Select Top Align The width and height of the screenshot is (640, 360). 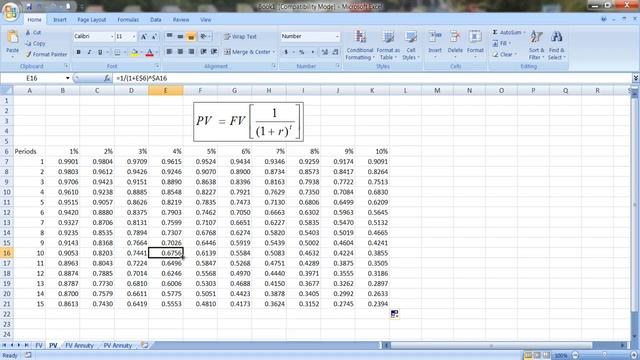(x=169, y=37)
